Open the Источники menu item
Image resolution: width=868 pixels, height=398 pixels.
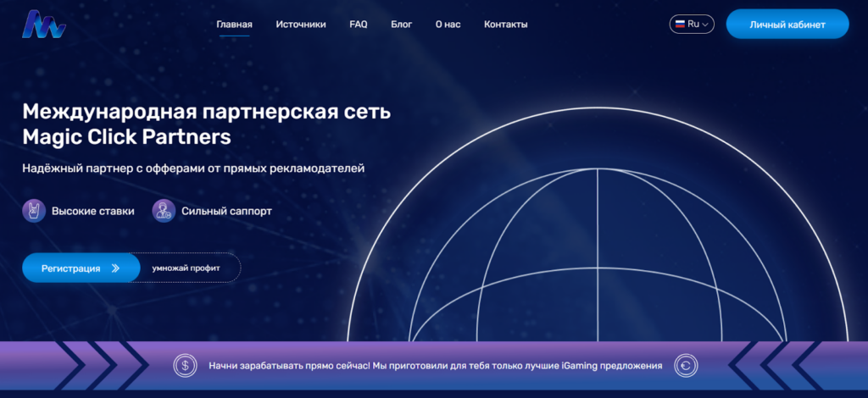pos(301,25)
